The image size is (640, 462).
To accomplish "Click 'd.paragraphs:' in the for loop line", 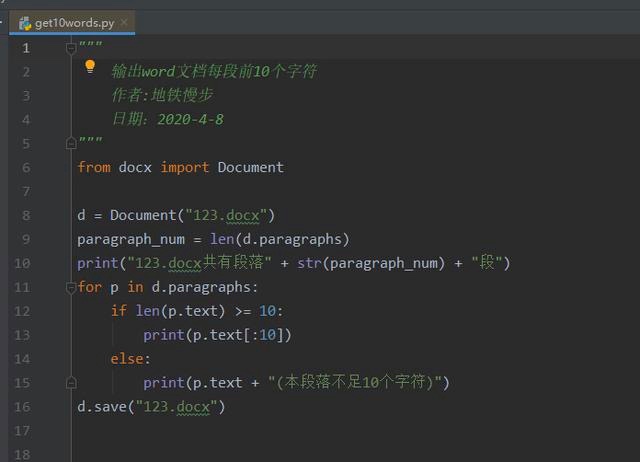I will click(205, 287).
